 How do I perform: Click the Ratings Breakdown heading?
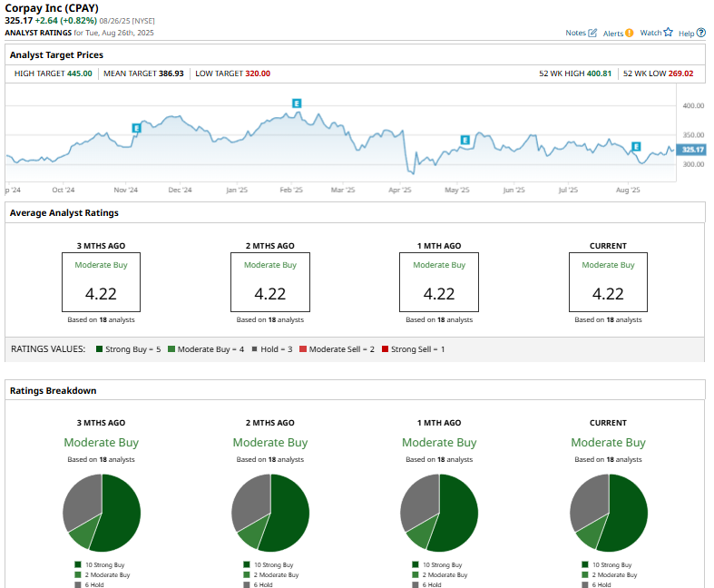[53, 390]
